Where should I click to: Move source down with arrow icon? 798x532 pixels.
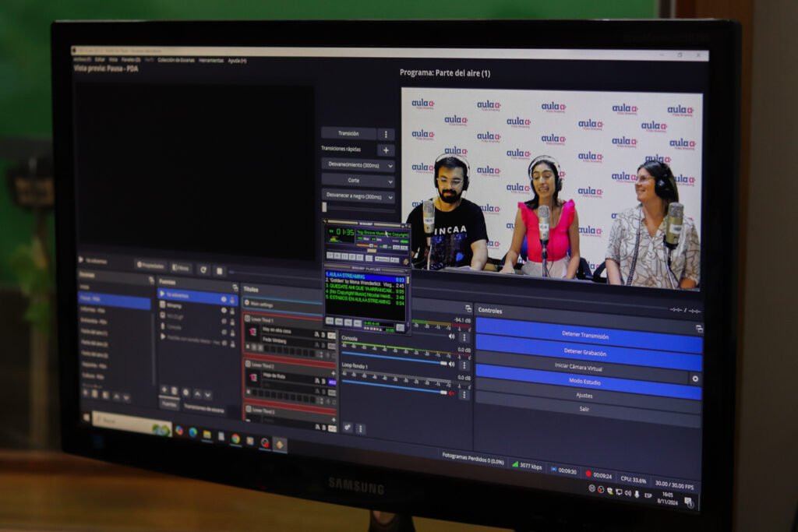pyautogui.click(x=207, y=395)
